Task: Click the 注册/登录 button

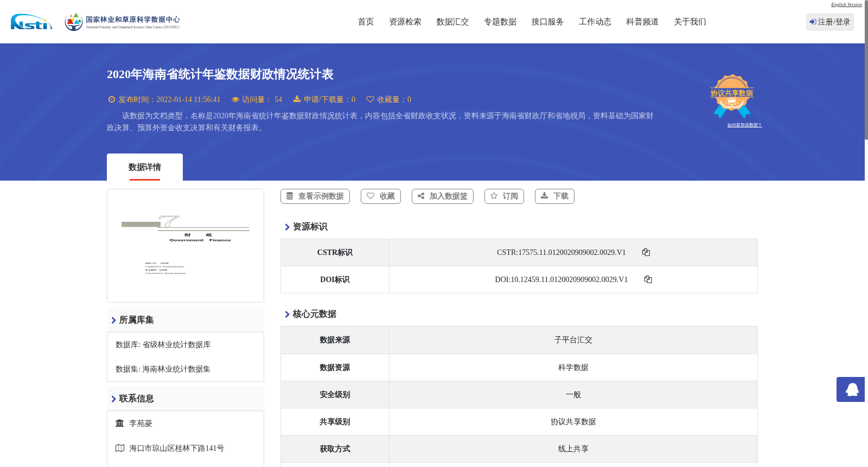Action: point(830,22)
